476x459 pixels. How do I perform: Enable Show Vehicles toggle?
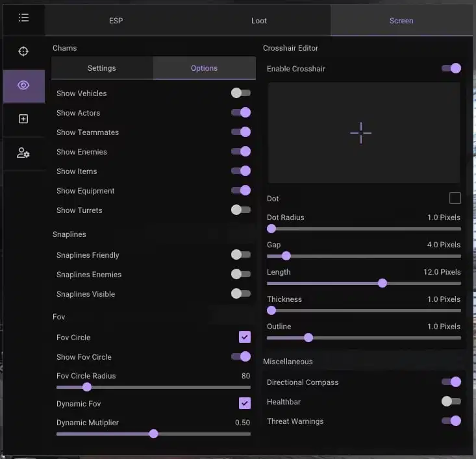pyautogui.click(x=241, y=93)
